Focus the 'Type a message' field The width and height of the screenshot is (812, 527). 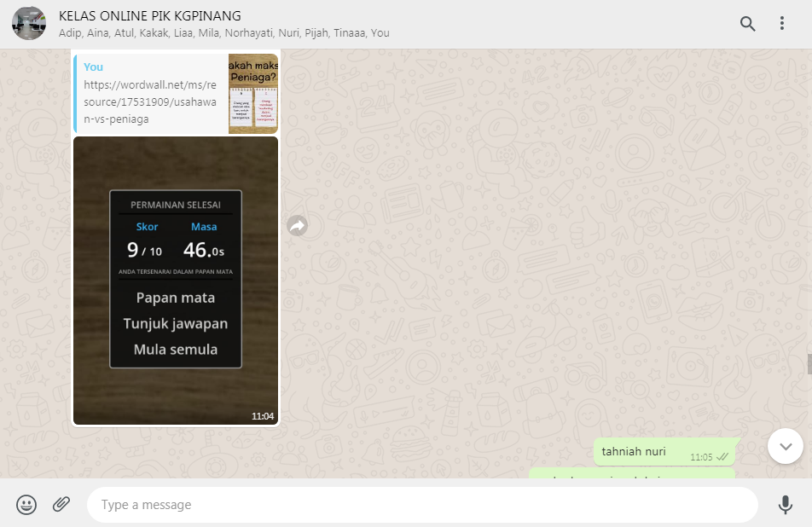tap(422, 505)
